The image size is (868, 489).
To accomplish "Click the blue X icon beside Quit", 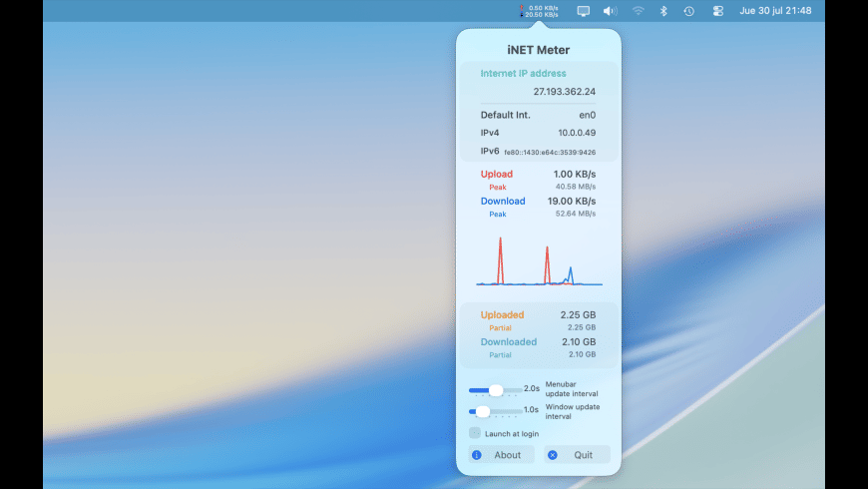I will pos(553,455).
